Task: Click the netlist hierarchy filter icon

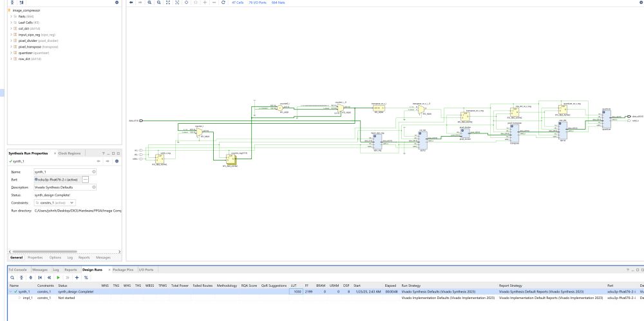Action: (21, 3)
